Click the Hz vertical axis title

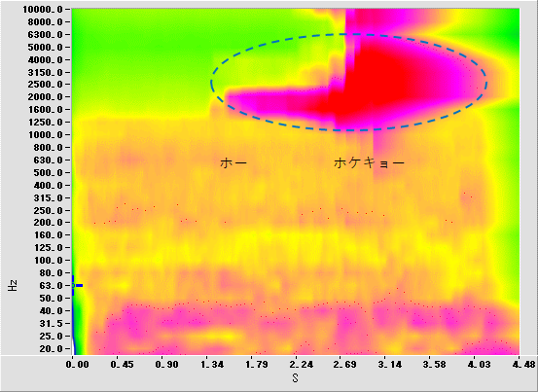13,285
